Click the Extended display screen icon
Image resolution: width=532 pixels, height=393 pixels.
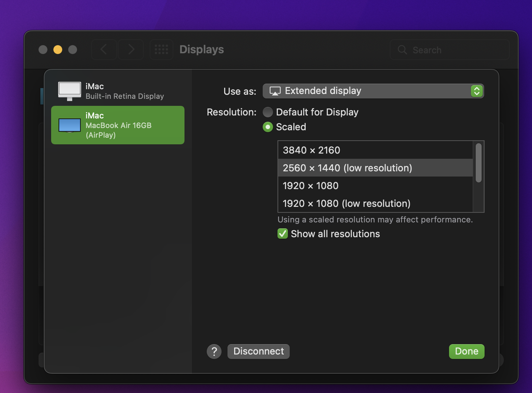click(x=275, y=91)
